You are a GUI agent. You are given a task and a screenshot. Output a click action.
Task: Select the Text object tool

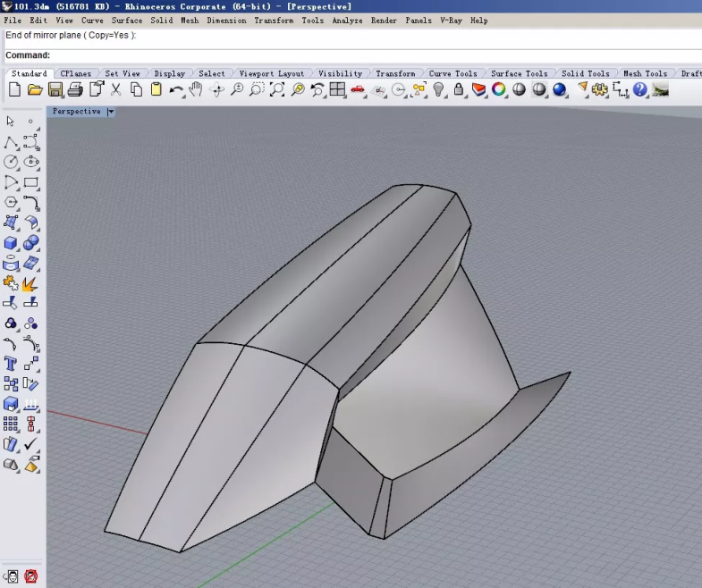point(11,364)
